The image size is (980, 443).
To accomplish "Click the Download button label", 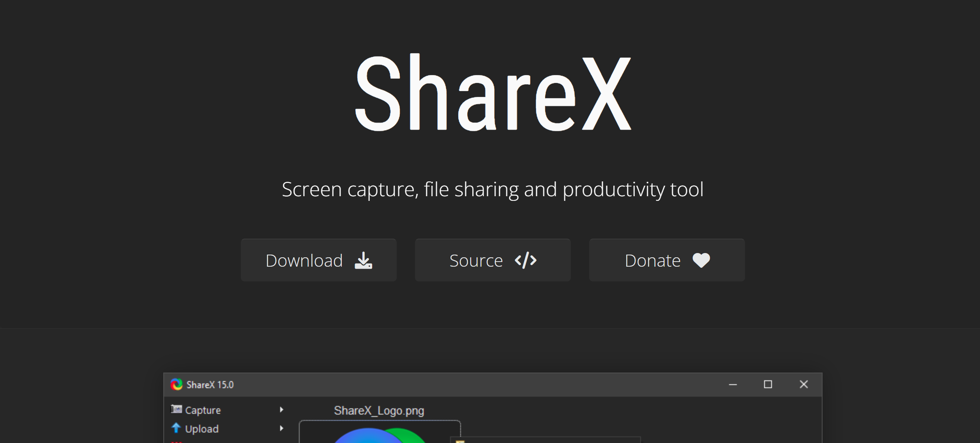I will 304,260.
